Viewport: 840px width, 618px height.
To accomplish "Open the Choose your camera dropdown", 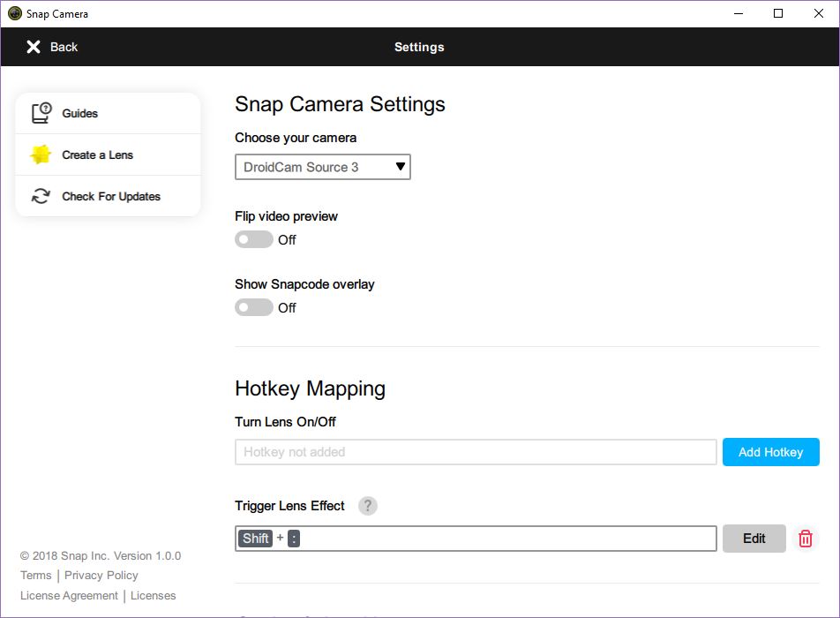I will [323, 167].
